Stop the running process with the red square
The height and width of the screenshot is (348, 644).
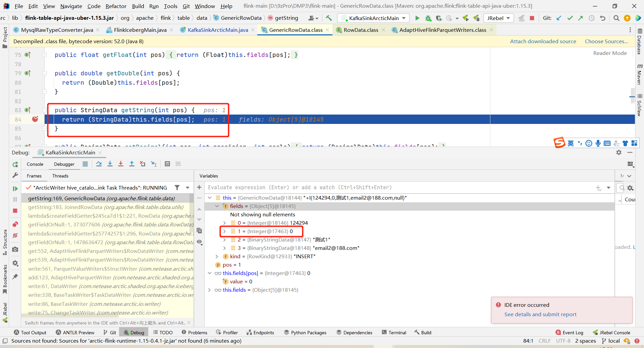coord(532,18)
